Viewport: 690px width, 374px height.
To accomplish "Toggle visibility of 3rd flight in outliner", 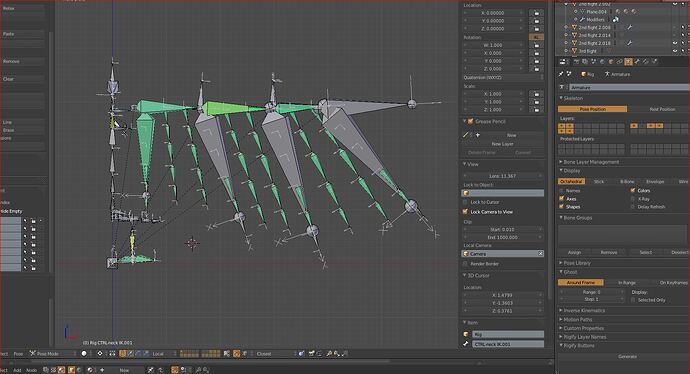I will coord(675,51).
